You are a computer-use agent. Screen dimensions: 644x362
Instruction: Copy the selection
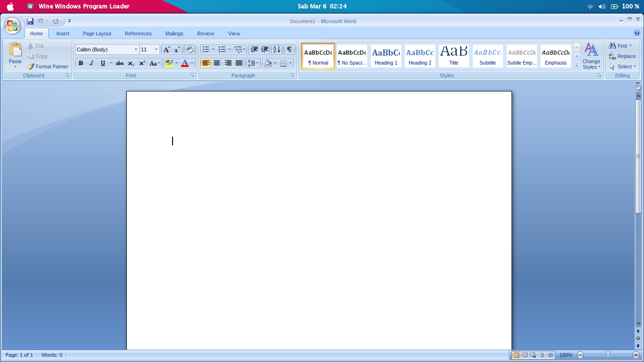[x=37, y=56]
